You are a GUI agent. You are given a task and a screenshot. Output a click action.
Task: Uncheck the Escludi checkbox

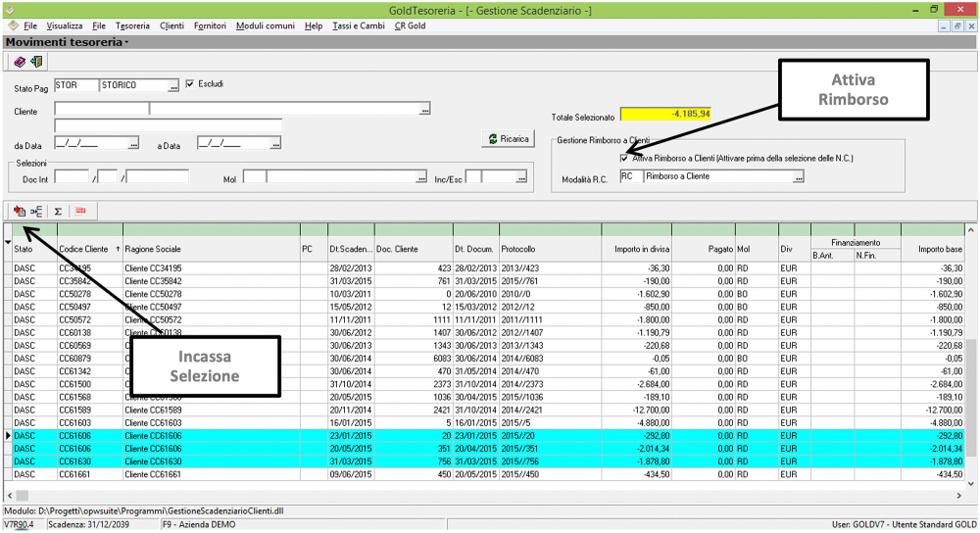pos(190,84)
